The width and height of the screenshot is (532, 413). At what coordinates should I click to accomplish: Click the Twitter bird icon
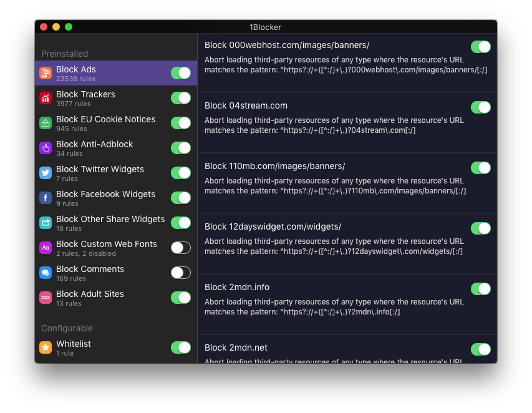click(x=46, y=173)
